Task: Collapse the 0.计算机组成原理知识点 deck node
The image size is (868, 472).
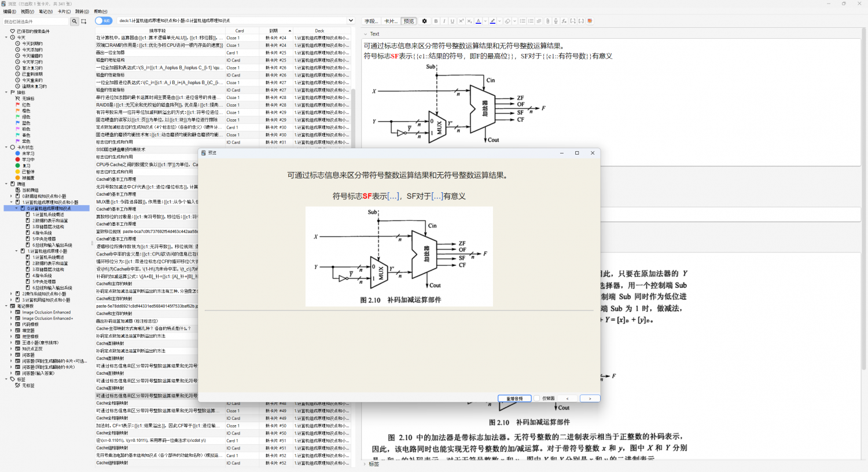Action: pyautogui.click(x=16, y=208)
